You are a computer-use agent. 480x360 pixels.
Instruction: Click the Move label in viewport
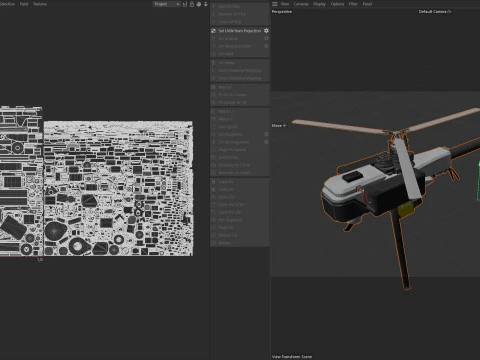click(279, 126)
